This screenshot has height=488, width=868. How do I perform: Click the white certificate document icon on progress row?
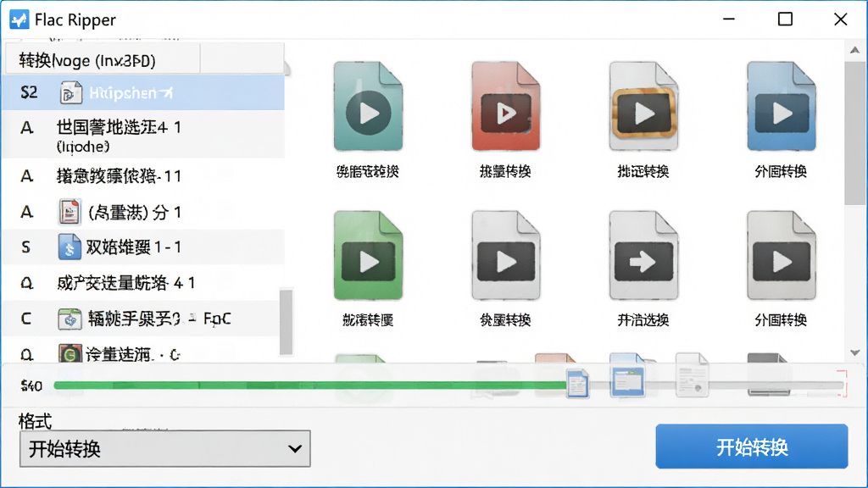point(692,375)
